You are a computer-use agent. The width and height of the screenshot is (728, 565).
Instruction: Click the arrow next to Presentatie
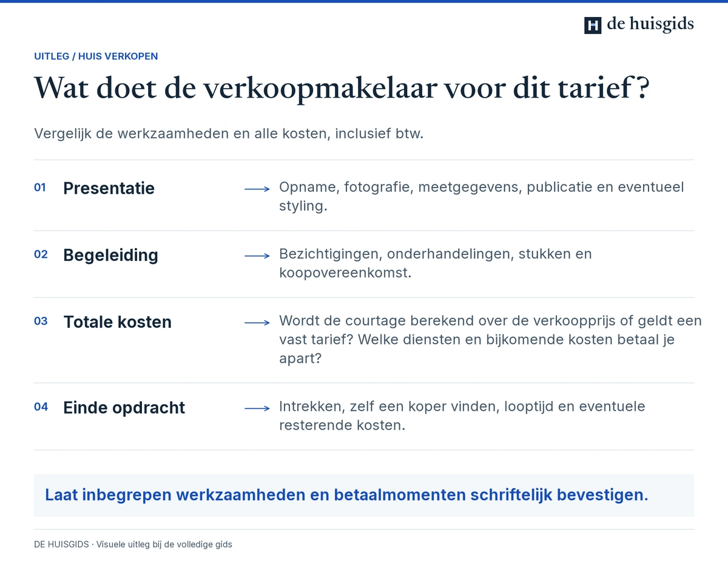point(257,189)
